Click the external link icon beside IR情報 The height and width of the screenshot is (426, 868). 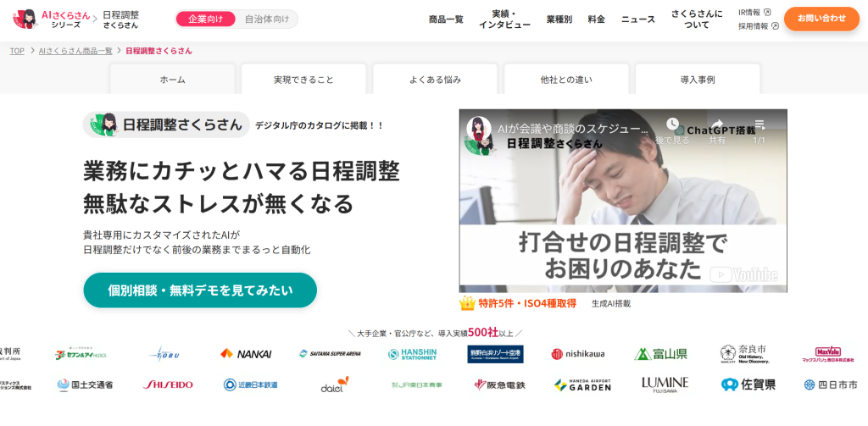(x=767, y=12)
